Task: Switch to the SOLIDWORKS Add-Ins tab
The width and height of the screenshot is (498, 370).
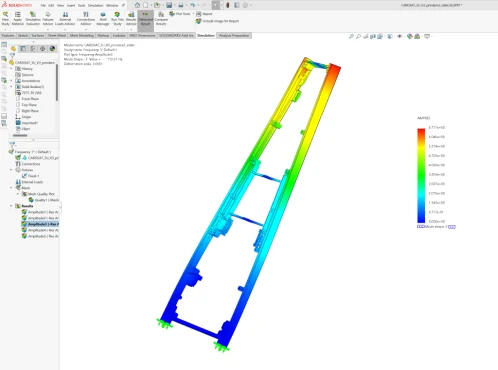Action: (176, 35)
